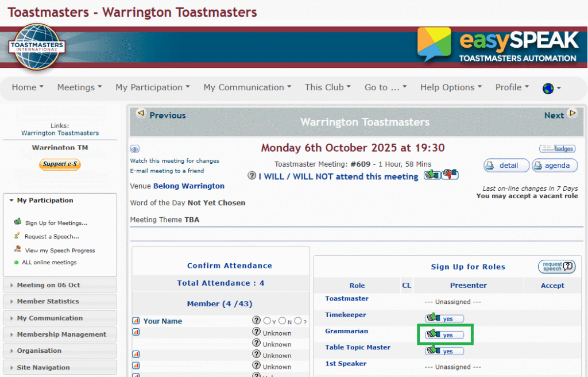Click the Support e-S button
The image size is (588, 377).
[60, 164]
